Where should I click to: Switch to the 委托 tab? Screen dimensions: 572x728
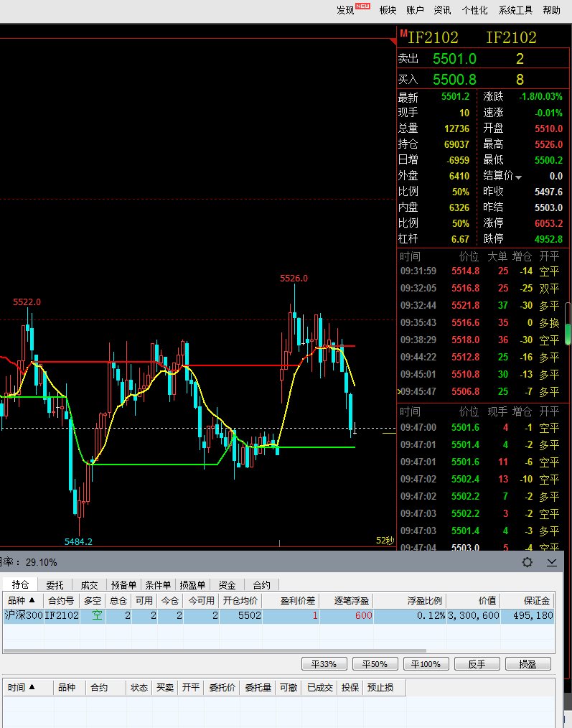click(55, 585)
